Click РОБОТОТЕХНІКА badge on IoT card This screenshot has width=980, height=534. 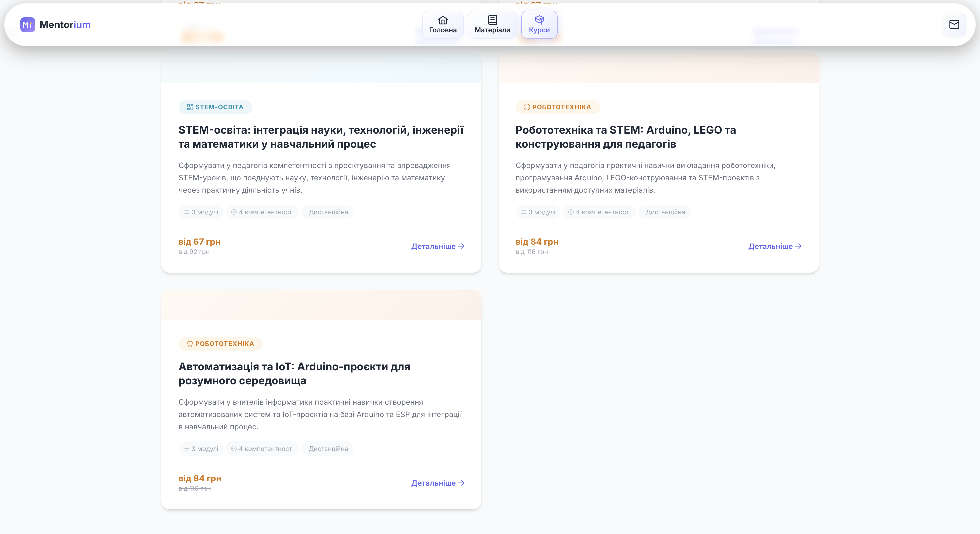[x=220, y=344]
